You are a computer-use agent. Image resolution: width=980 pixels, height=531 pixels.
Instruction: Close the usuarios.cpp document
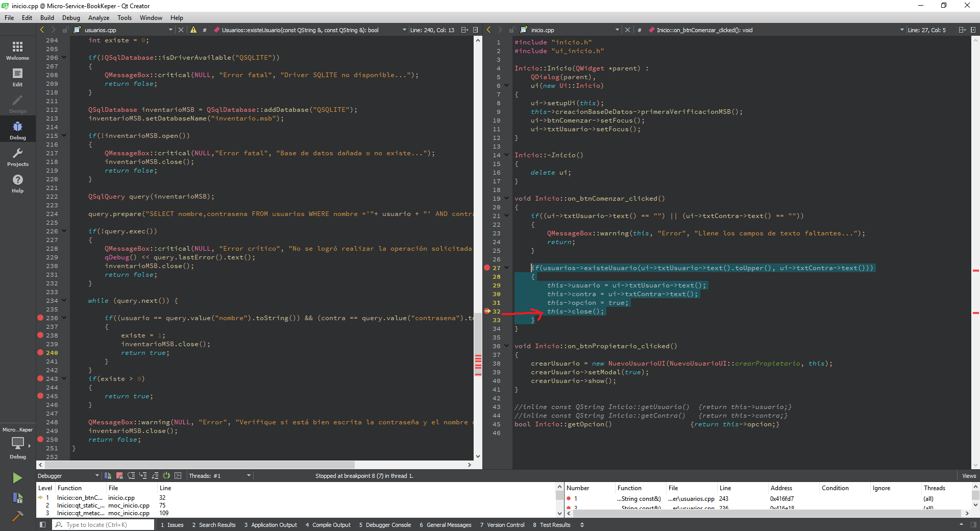click(181, 30)
